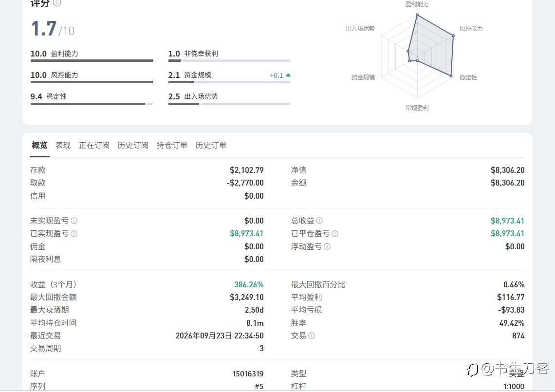
Task: Click the info icon next to 已平仓盈亏
Action: point(335,233)
